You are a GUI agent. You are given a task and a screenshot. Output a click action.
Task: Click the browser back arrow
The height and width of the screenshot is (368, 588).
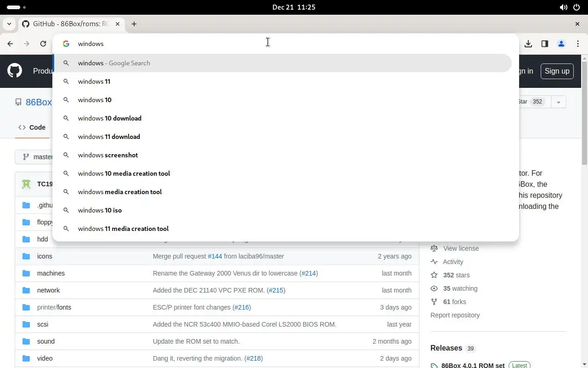tap(10, 44)
